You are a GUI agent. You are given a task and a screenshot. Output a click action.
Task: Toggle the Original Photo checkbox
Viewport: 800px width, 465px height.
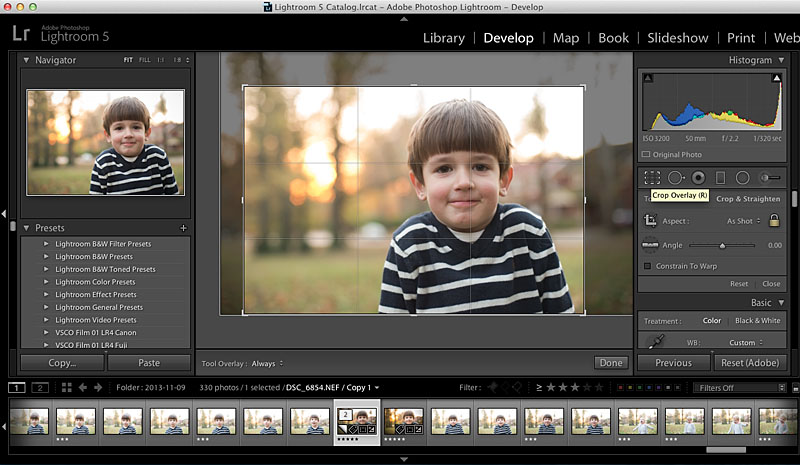click(646, 154)
